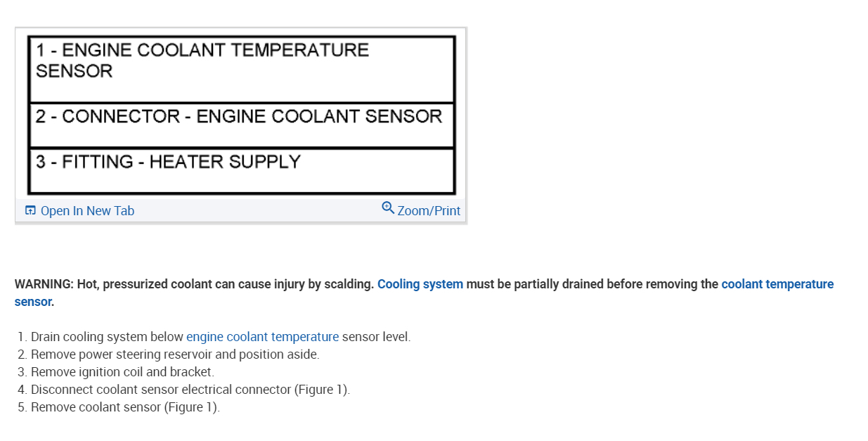Viewport: 868px width, 441px height.
Task: Click step 1 Drain cooling system text
Action: (x=107, y=337)
